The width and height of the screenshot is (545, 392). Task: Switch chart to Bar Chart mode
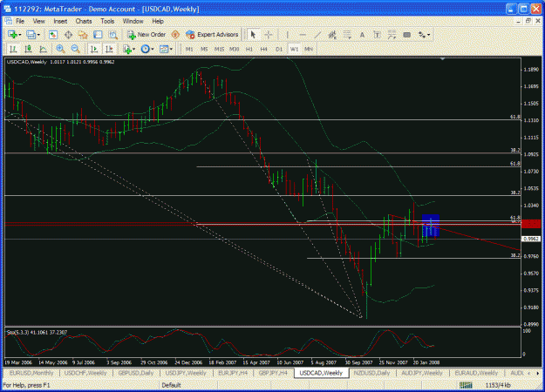point(13,49)
